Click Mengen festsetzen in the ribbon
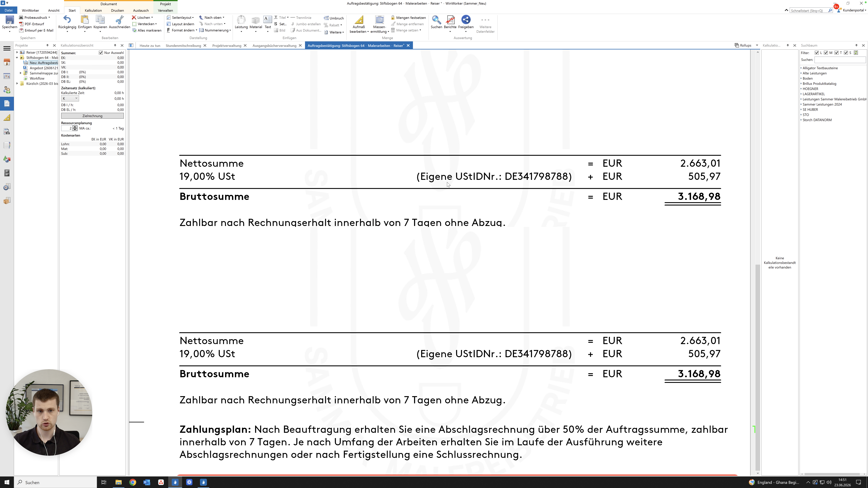This screenshot has height=488, width=868. [x=408, y=17]
